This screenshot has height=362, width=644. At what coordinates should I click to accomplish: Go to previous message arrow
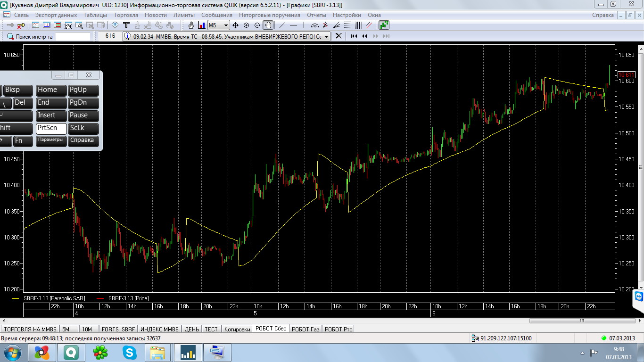(365, 36)
